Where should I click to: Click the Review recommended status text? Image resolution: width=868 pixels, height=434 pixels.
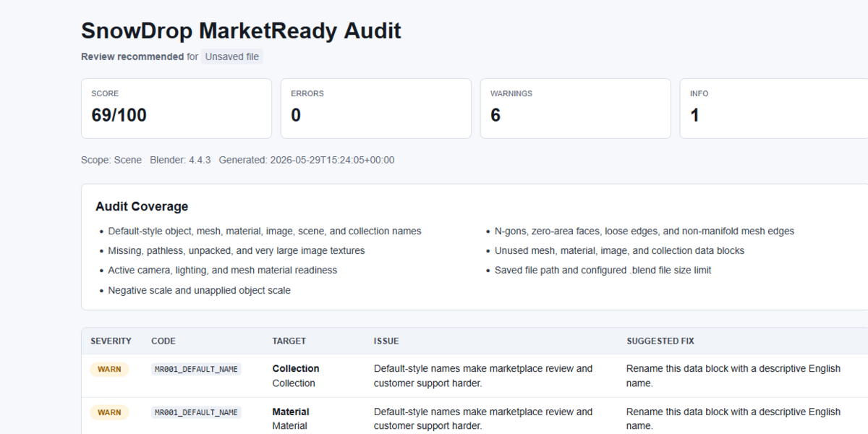tap(132, 56)
